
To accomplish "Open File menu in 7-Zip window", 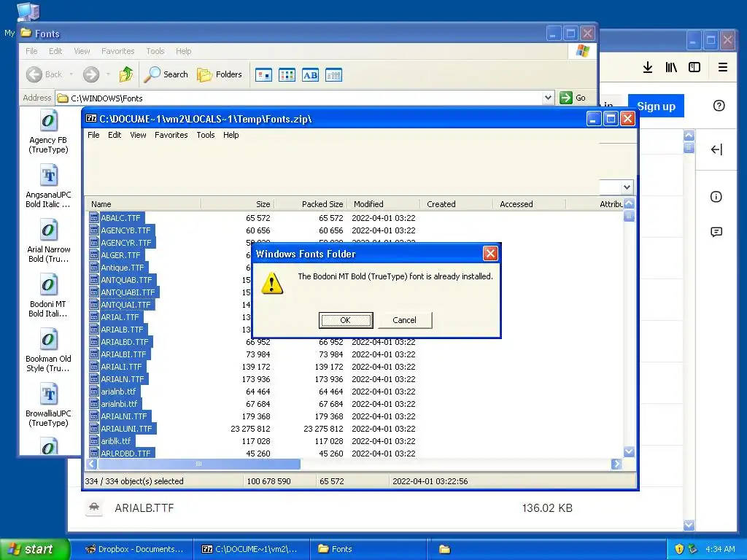I will click(x=93, y=135).
